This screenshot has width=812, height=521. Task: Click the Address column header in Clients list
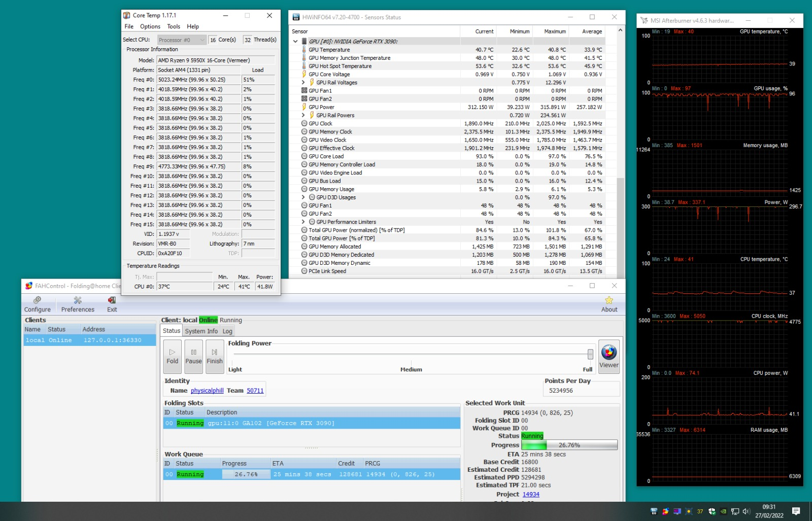pyautogui.click(x=118, y=329)
